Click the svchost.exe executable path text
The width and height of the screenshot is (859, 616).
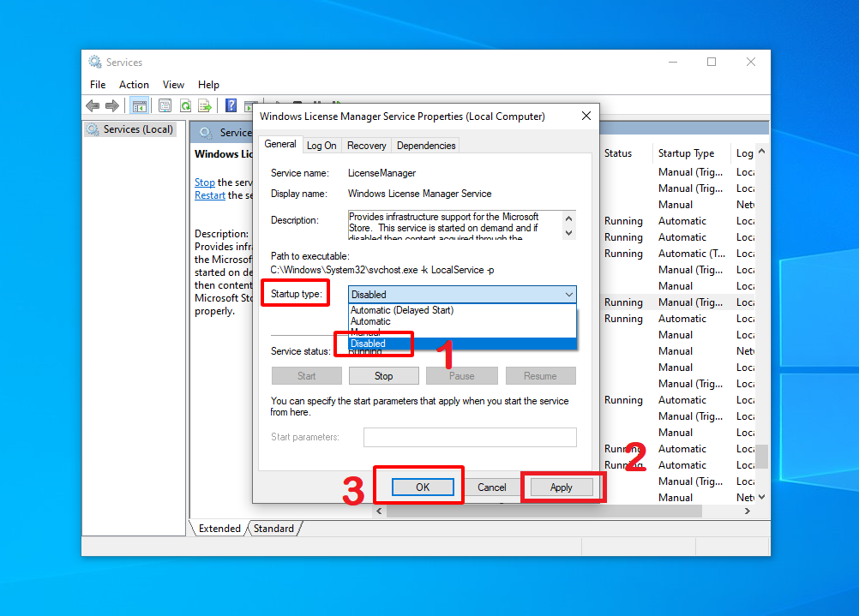pyautogui.click(x=382, y=270)
